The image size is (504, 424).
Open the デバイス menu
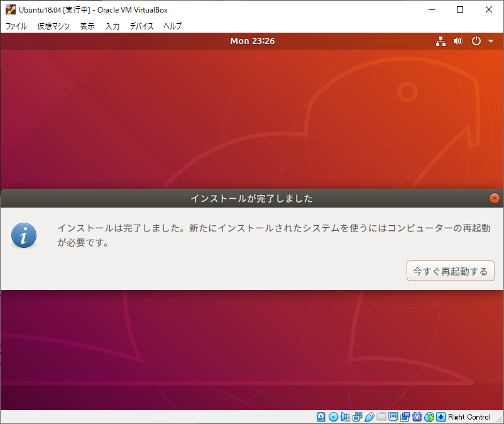coord(141,26)
